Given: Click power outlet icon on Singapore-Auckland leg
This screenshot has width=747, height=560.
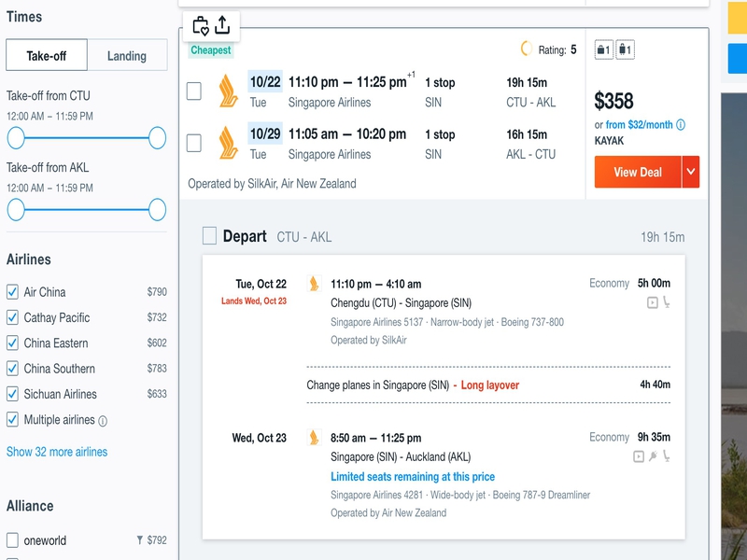Looking at the screenshot, I should click(653, 456).
